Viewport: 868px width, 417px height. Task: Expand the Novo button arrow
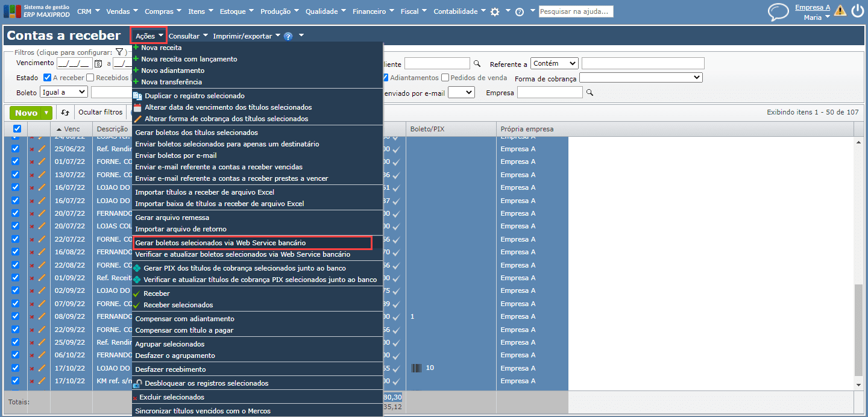46,113
